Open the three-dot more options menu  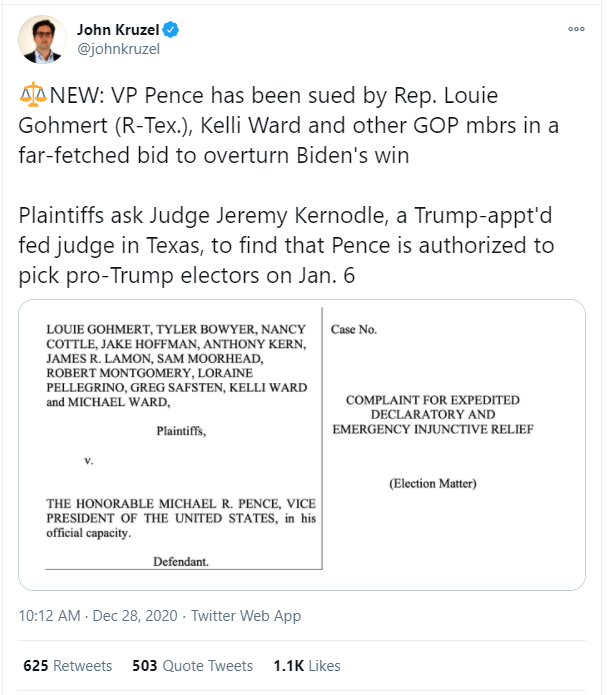pyautogui.click(x=576, y=29)
